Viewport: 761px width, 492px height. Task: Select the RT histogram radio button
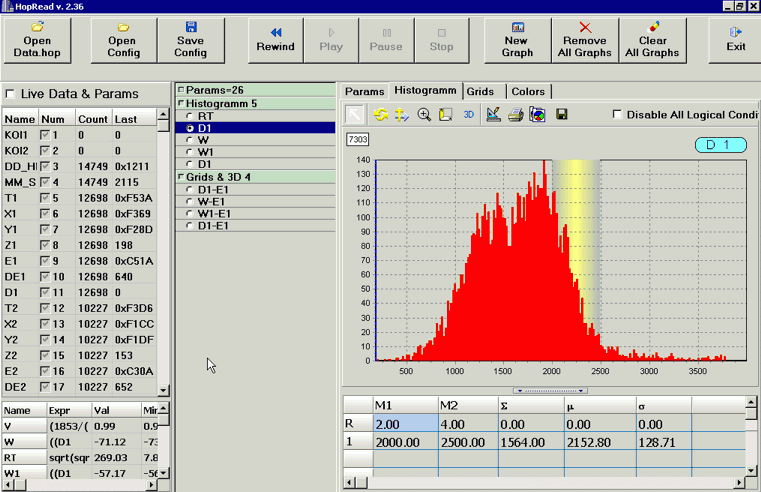(190, 117)
